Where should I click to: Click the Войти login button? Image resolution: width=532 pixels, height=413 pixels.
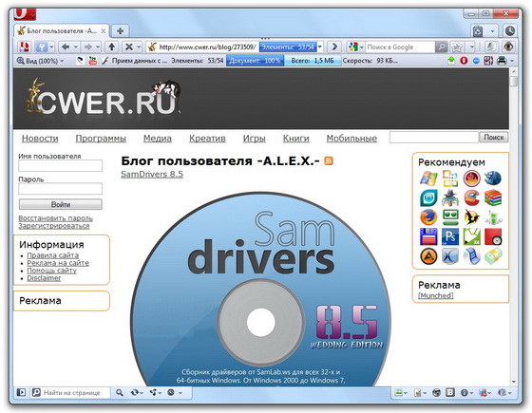click(x=61, y=204)
